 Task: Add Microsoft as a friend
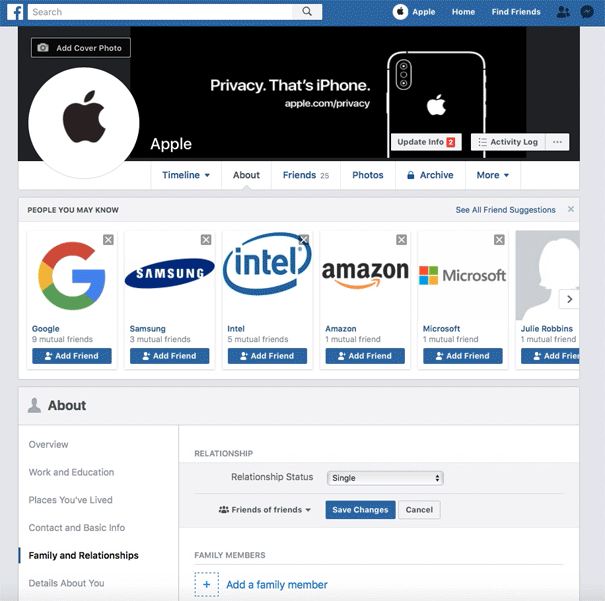(463, 356)
